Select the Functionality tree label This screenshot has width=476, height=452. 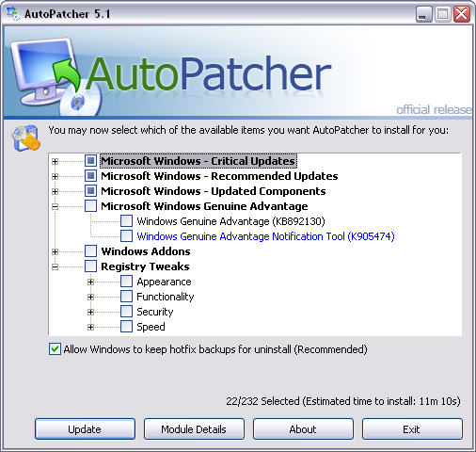(166, 297)
